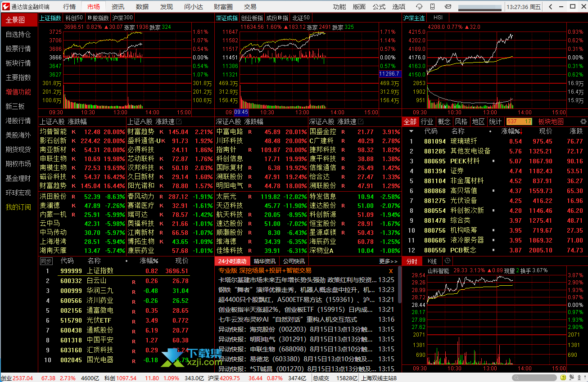588x382 pixels.
Task: Switch to the 行情 top tab
Action: click(x=69, y=7)
